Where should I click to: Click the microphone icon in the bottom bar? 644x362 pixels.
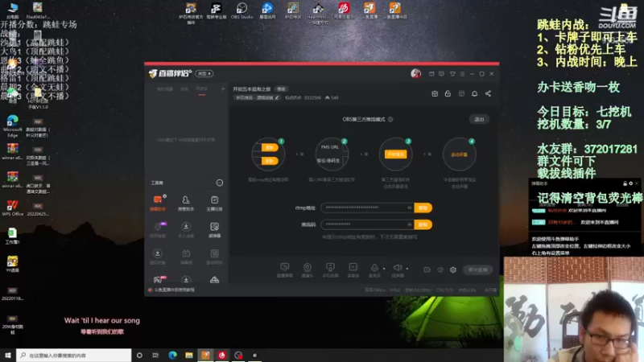pos(374,268)
